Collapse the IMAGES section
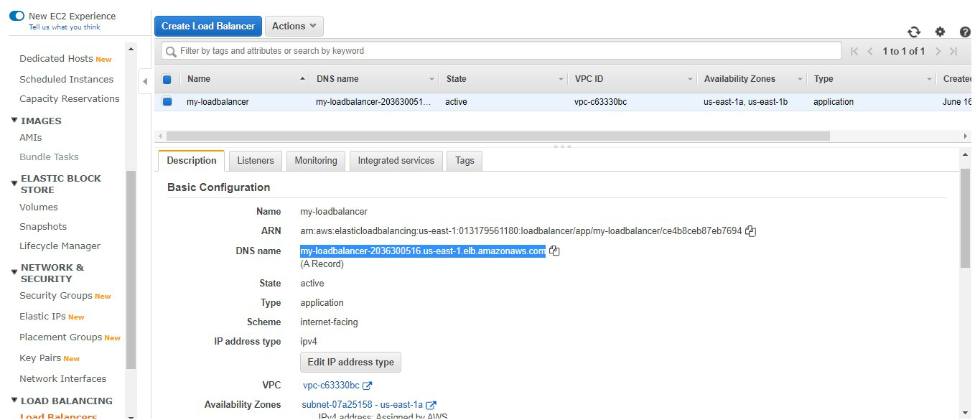Image resolution: width=980 pixels, height=420 pixels. 15,121
